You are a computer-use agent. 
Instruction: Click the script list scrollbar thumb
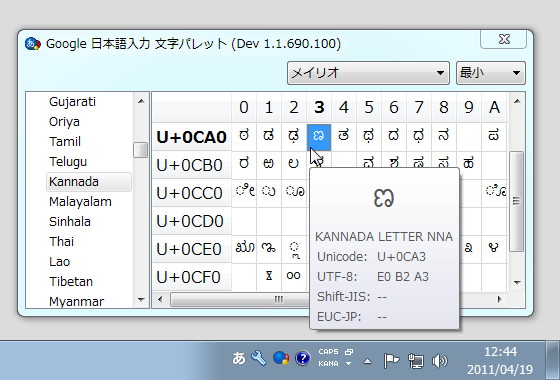coord(141,150)
